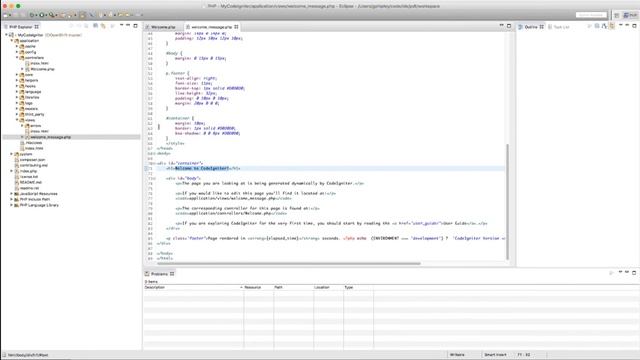This screenshot has height=360, width=640.
Task: Switch to the Welcome.php editor tab
Action: (x=162, y=27)
